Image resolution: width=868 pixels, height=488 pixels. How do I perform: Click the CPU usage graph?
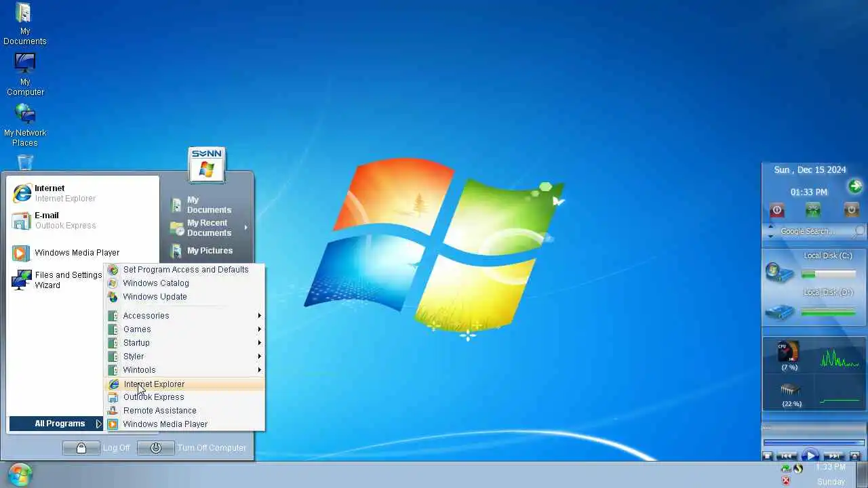(840, 358)
